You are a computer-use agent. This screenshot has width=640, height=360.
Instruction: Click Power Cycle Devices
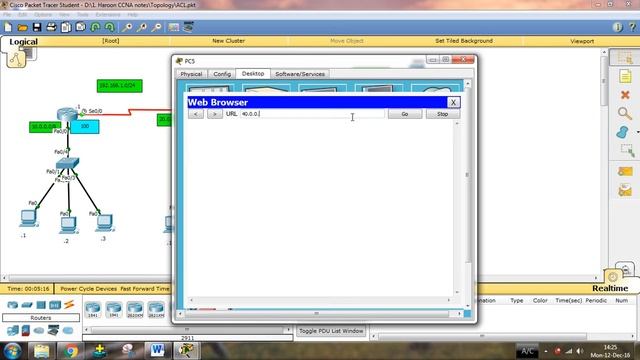click(89, 289)
